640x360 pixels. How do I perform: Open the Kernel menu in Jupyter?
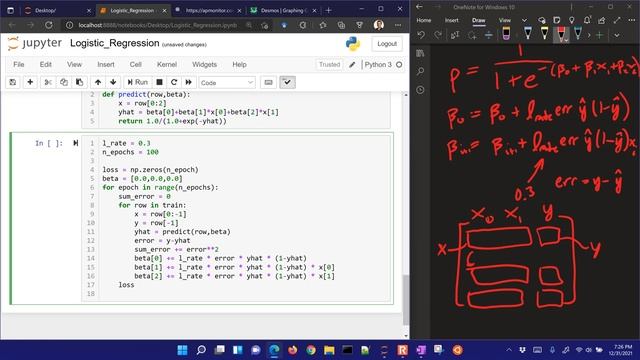tap(167, 64)
